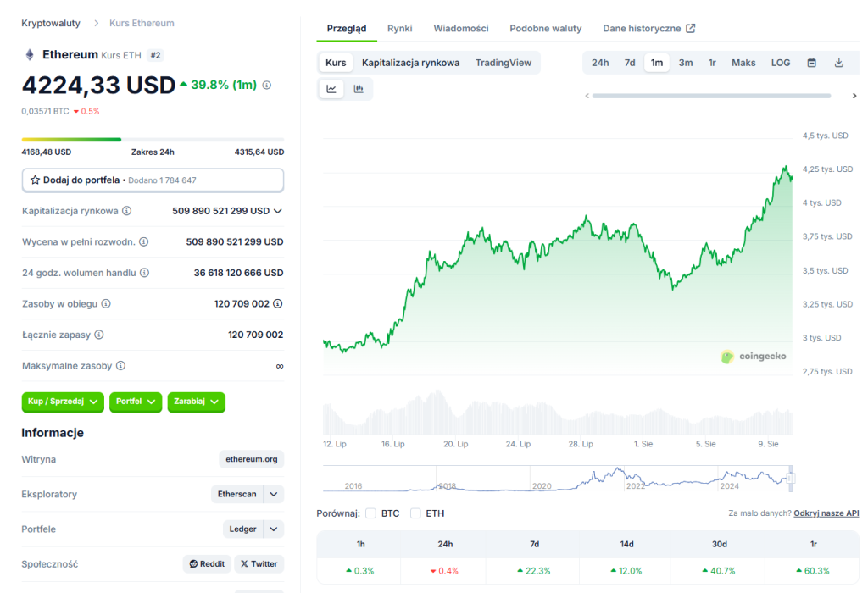This screenshot has height=593, width=868.
Task: Show info for Kapitalizacja rynkowa
Action: 127,211
